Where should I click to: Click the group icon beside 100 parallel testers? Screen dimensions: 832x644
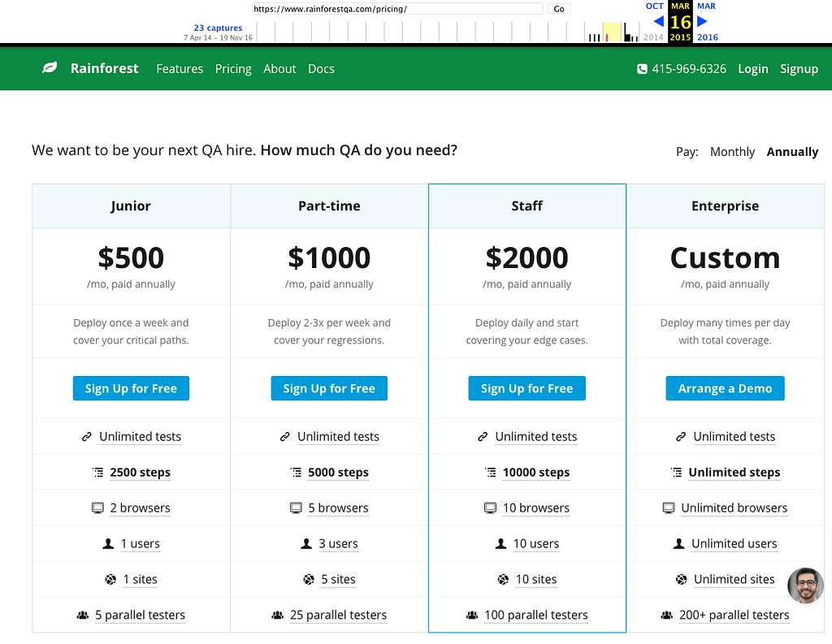(x=472, y=616)
